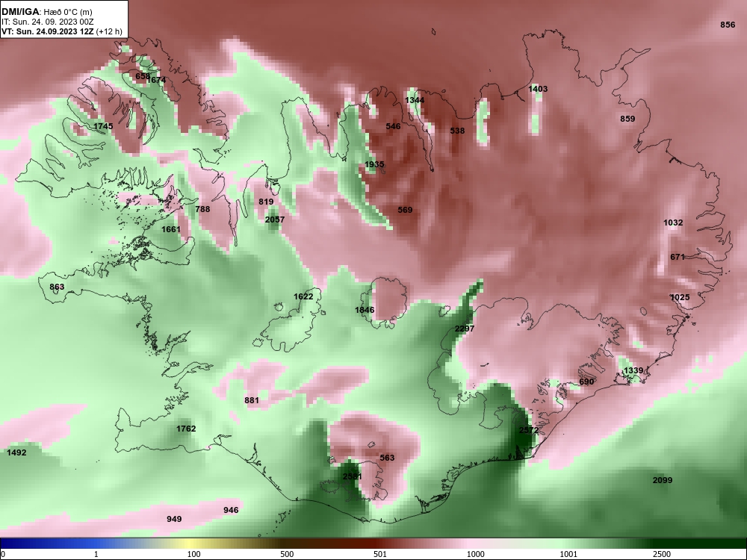
Task: Click the number 671
Action: point(678,257)
